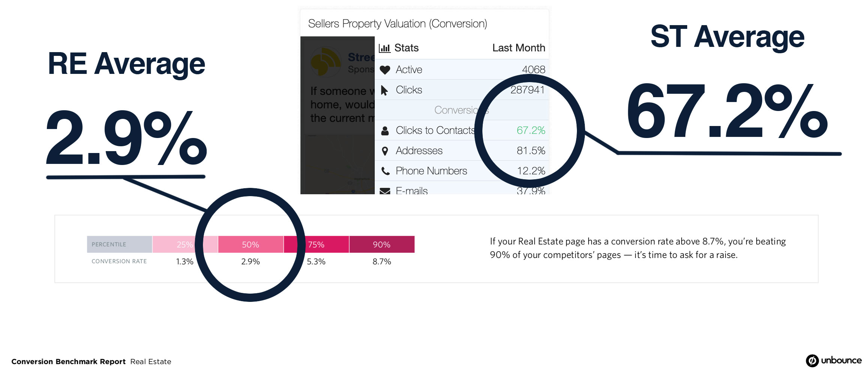Image resolution: width=868 pixels, height=375 pixels.
Task: Click the green 67.2% conversion value
Action: point(531,130)
